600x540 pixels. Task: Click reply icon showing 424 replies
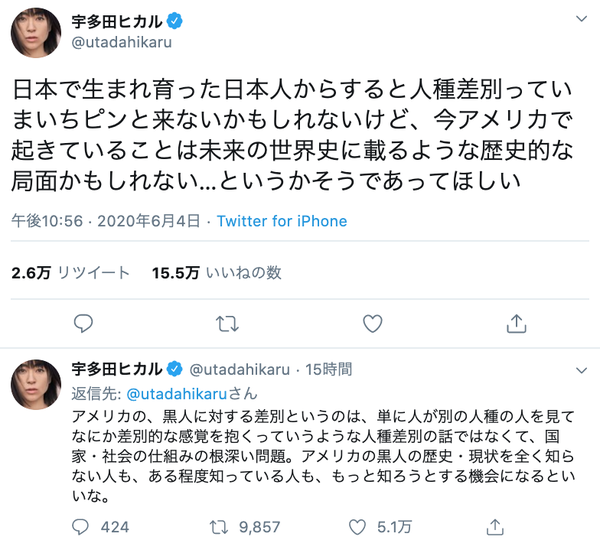point(84,524)
